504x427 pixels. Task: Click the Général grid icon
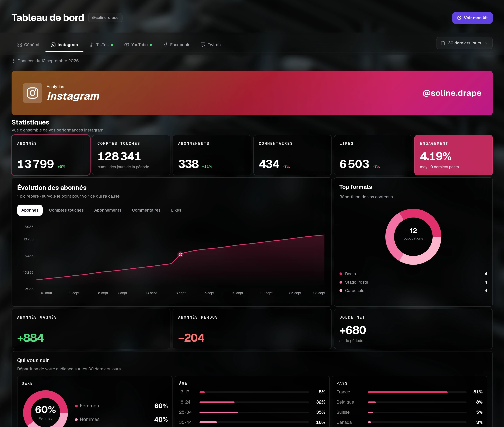tap(20, 45)
